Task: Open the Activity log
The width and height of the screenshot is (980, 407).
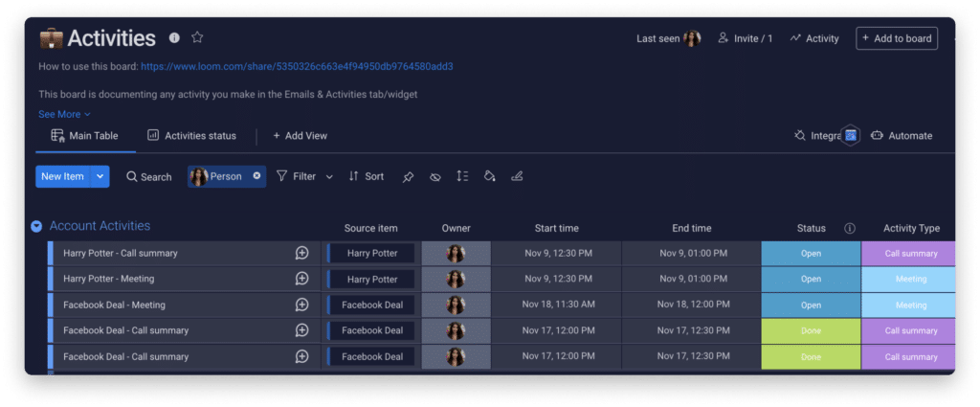Action: pos(814,38)
